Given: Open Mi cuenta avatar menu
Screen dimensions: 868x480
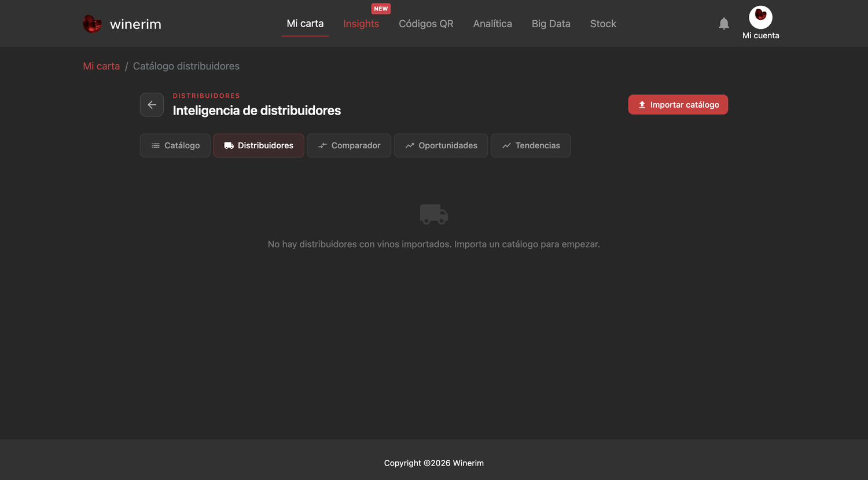Looking at the screenshot, I should coord(760,17).
